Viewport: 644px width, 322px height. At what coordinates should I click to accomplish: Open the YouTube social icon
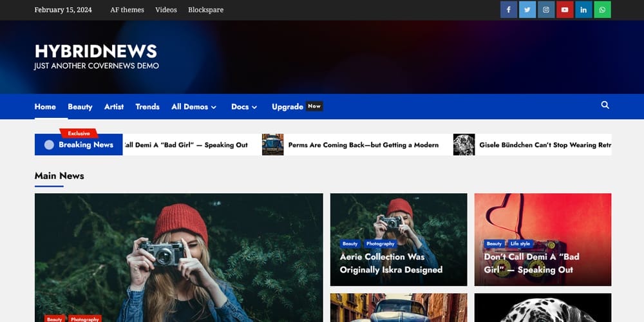[x=565, y=10]
